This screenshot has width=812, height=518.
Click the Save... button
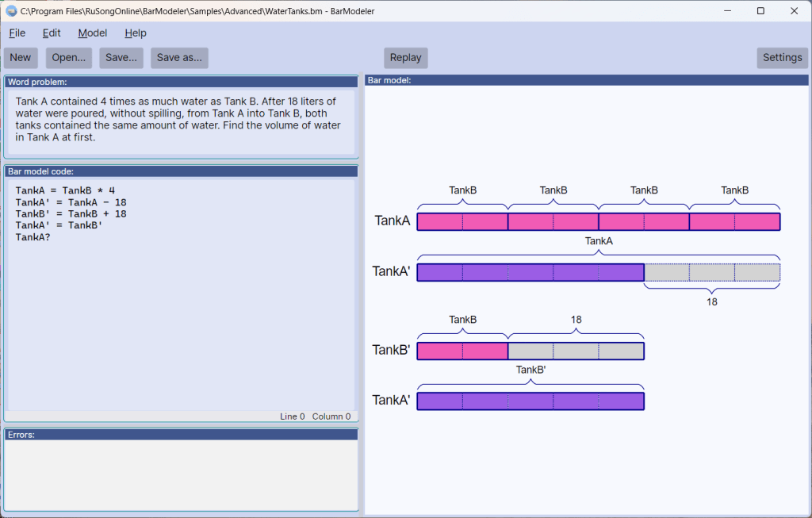click(121, 58)
